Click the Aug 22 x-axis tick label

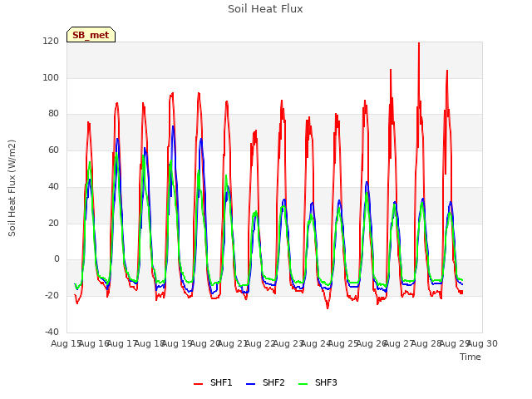(260, 343)
